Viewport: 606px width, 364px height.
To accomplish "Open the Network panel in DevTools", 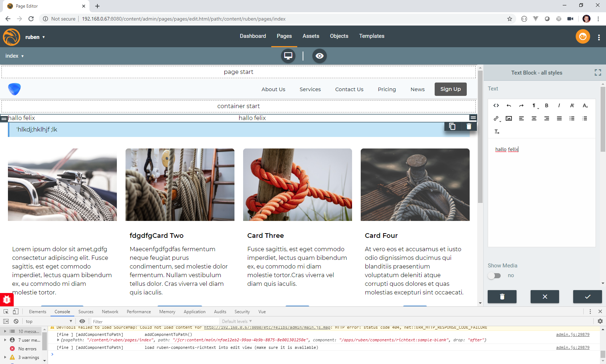I will coord(110,311).
